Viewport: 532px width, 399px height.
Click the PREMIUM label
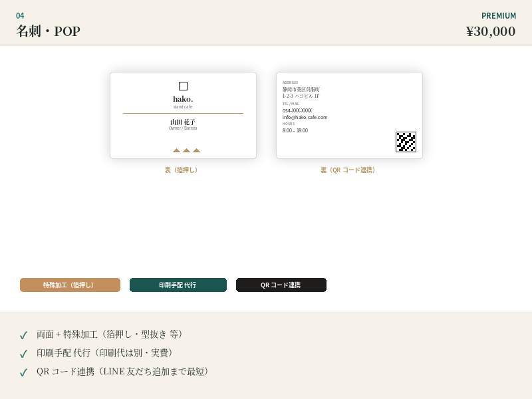tap(499, 16)
